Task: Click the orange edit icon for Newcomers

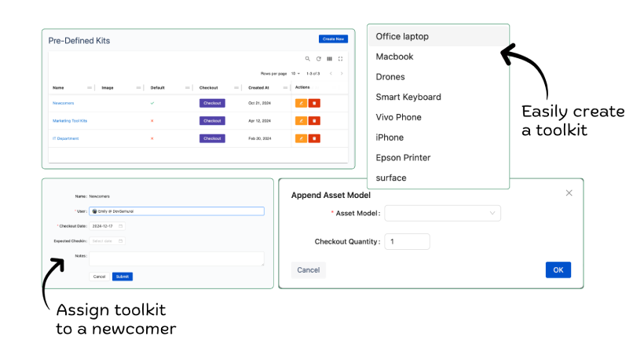Action: click(301, 103)
